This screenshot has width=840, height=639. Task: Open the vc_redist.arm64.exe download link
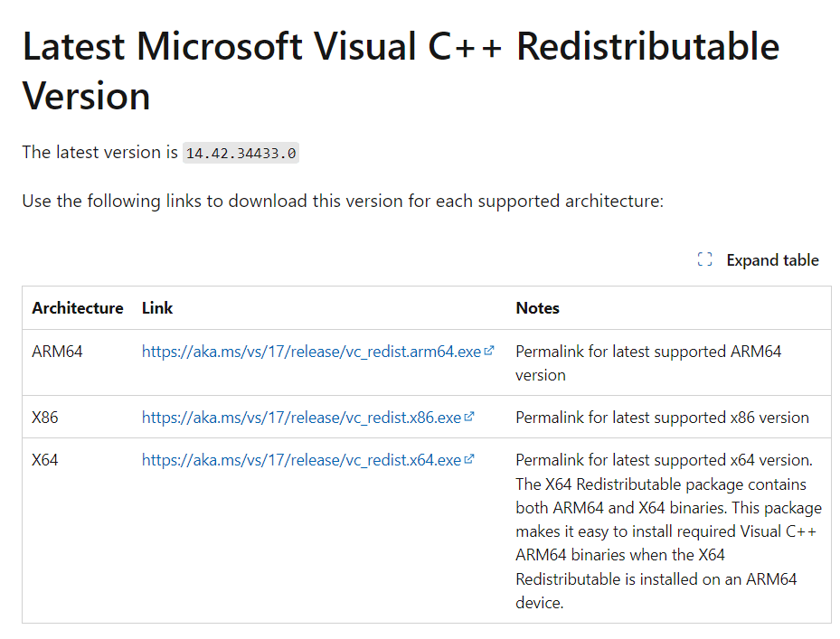point(311,352)
